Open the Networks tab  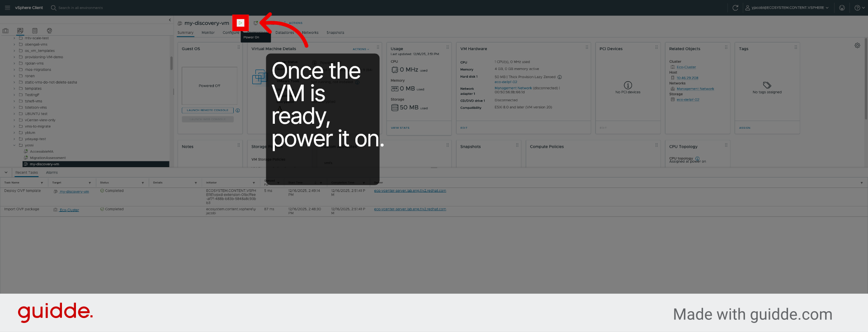310,33
